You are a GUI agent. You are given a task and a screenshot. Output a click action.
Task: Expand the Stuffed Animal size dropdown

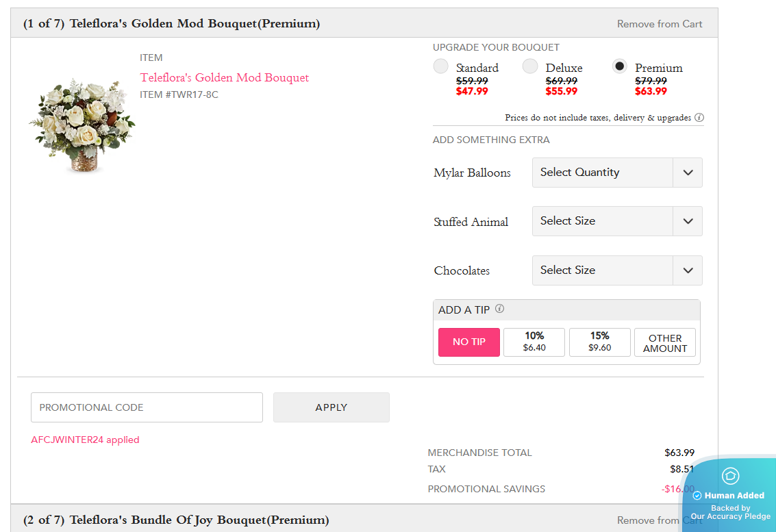coord(616,221)
